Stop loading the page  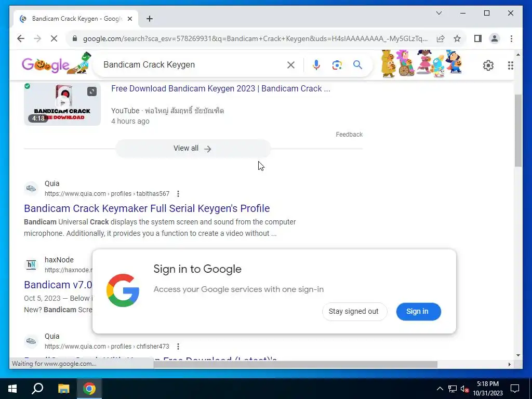[x=54, y=38]
